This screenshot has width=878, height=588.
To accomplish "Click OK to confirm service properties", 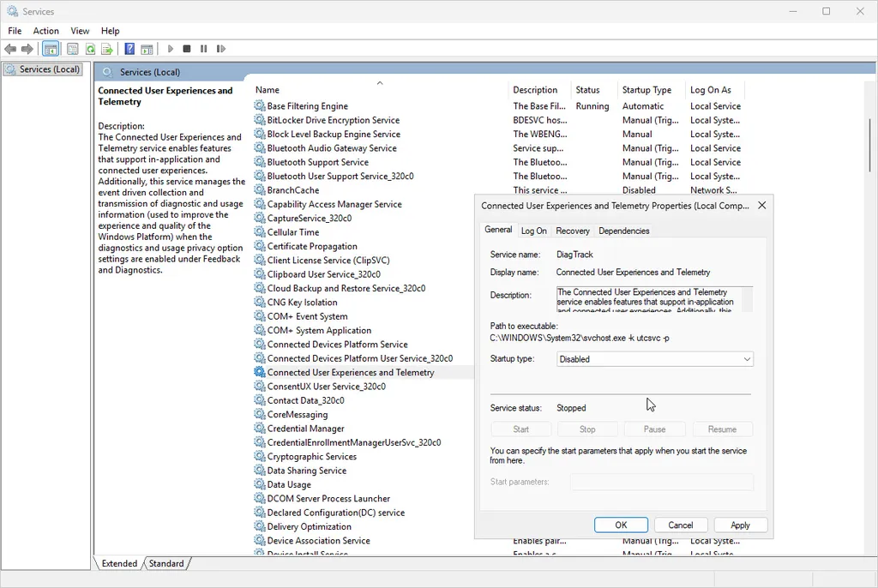I will (x=621, y=524).
